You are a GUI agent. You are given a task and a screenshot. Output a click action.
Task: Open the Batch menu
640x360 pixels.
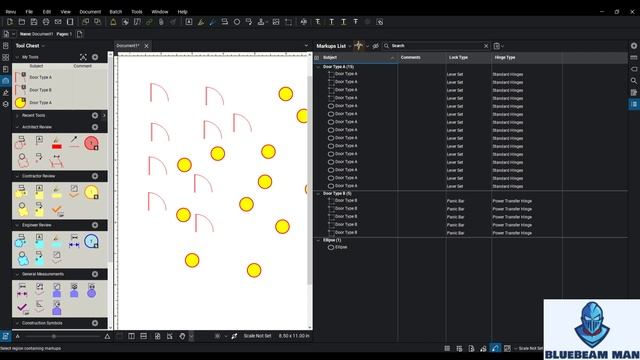(116, 12)
